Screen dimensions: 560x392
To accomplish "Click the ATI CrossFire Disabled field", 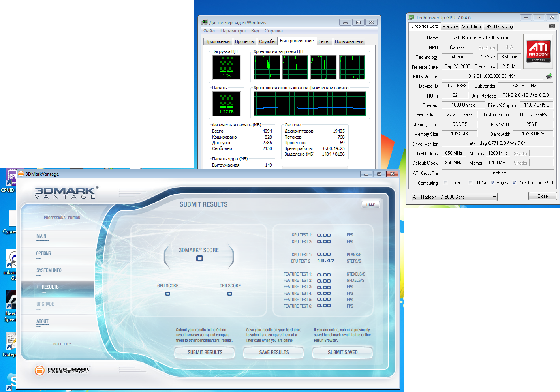I will tap(498, 173).
